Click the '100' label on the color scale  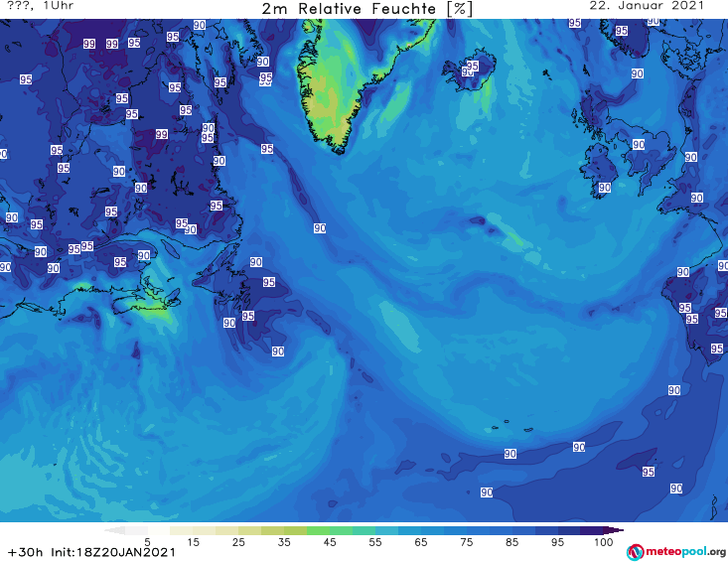point(604,542)
